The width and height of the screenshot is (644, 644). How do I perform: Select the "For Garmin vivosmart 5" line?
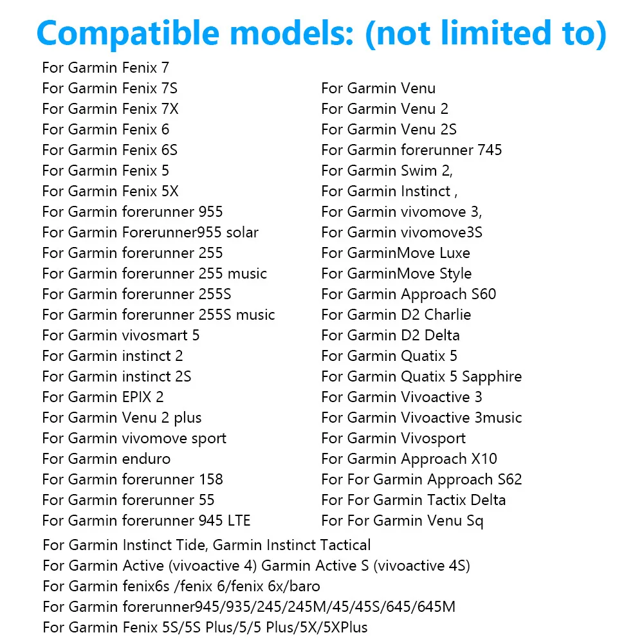point(121,335)
